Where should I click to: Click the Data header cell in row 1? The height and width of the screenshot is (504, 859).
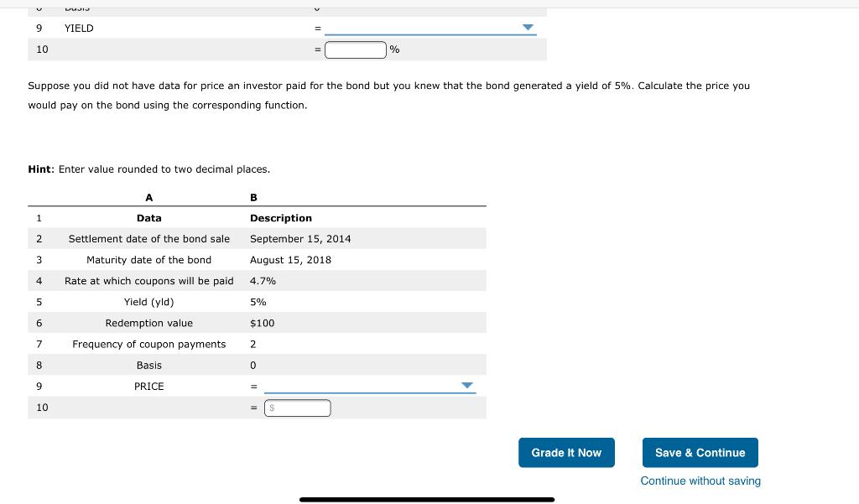point(148,217)
